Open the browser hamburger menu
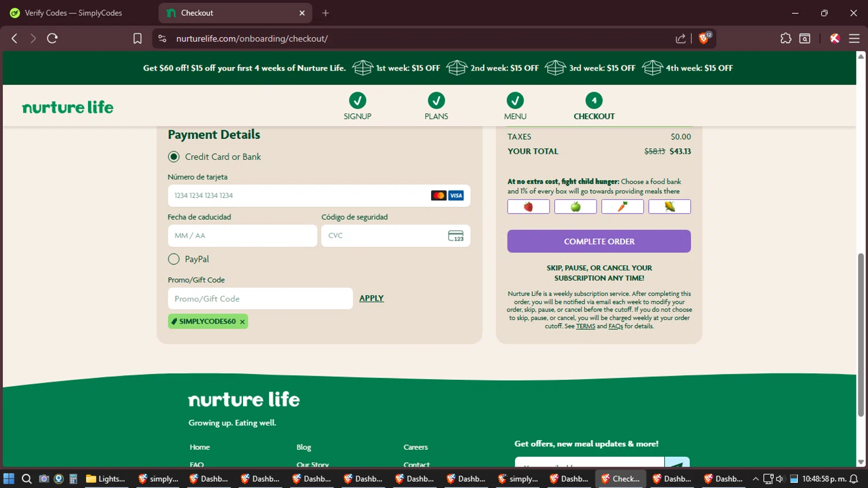Screen dimensions: 868x488 click(854, 38)
